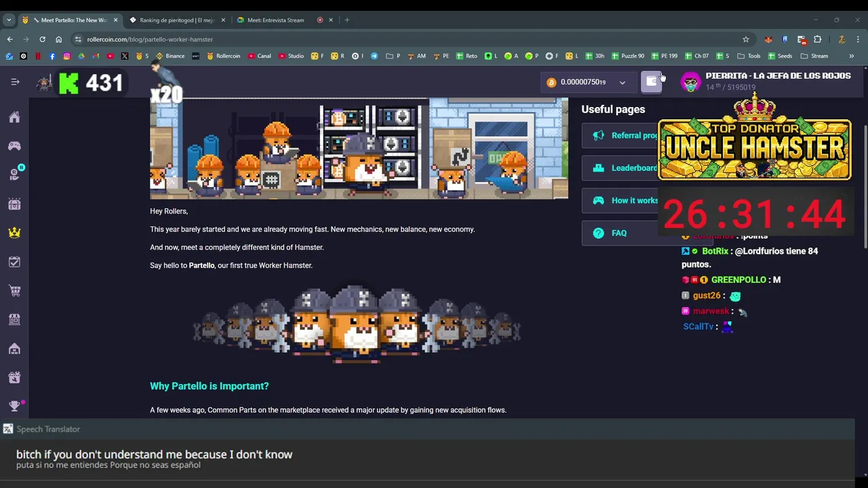Open the Reto spreadsheet bookmark
This screenshot has width=868, height=488.
coord(467,56)
